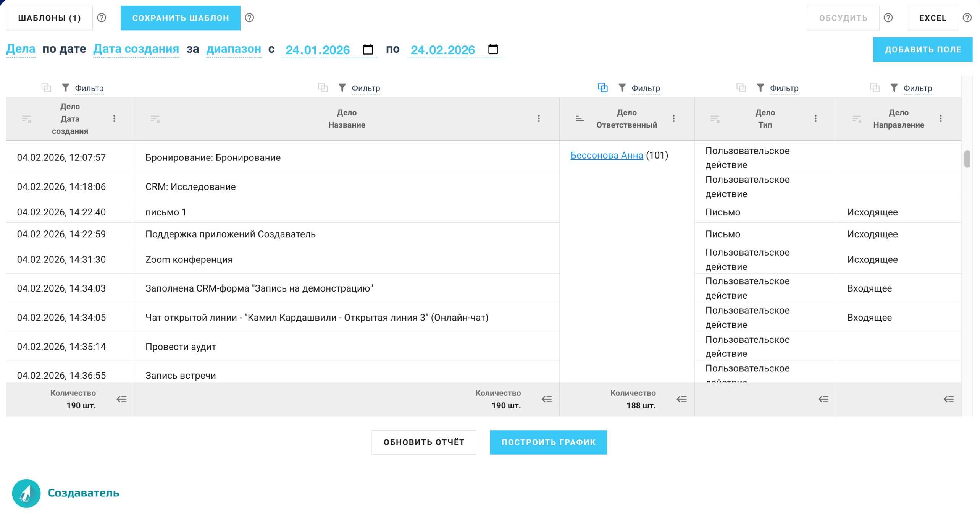This screenshot has height=520, width=980.
Task: Toggle grouping icon above Дата создания column
Action: point(46,87)
